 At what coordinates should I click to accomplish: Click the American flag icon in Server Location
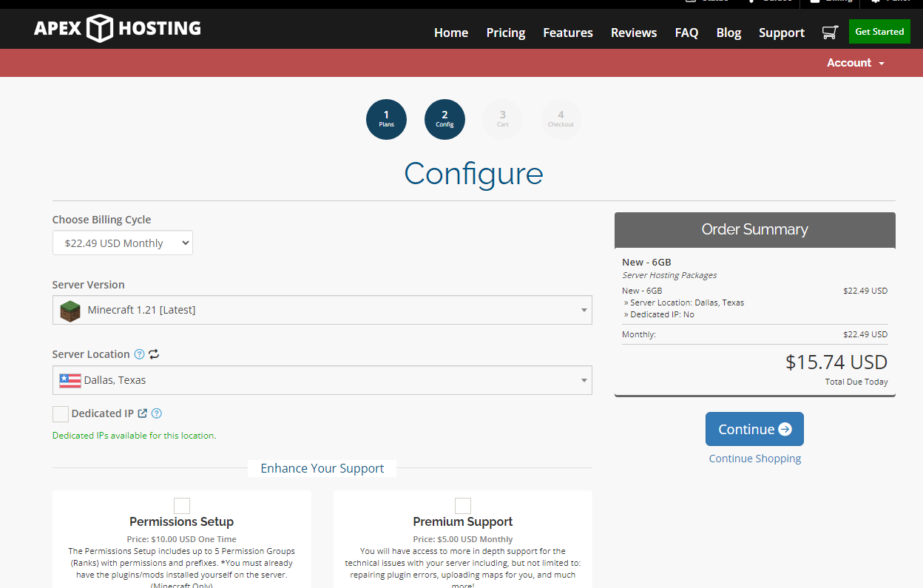[70, 380]
